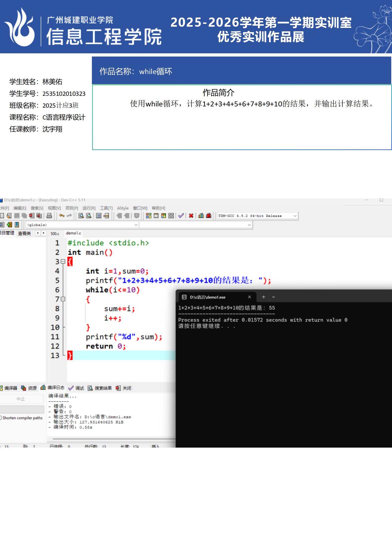
Task: Enable Shorten compiler paths checkbox
Action: [x=1, y=418]
